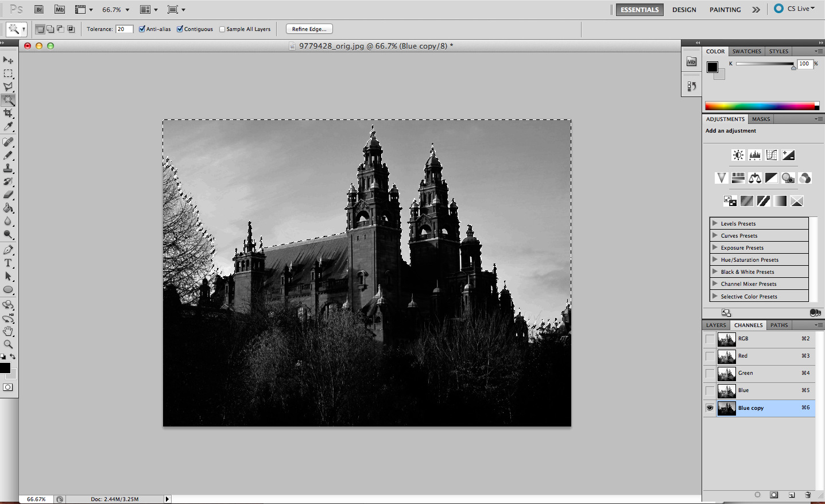
Task: Hide the Blue copy channel
Action: [710, 408]
